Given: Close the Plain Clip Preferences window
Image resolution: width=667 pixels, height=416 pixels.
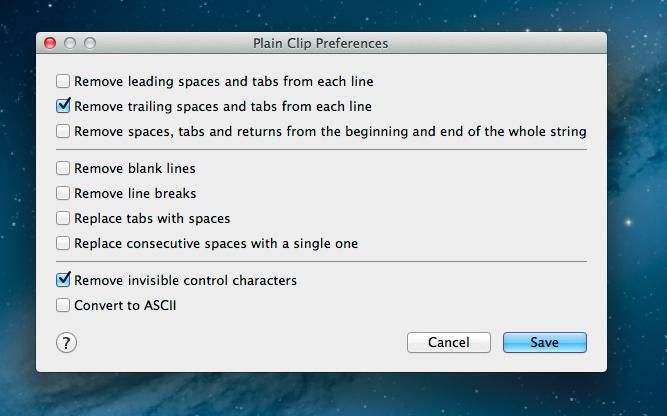Looking at the screenshot, I should click(x=50, y=44).
